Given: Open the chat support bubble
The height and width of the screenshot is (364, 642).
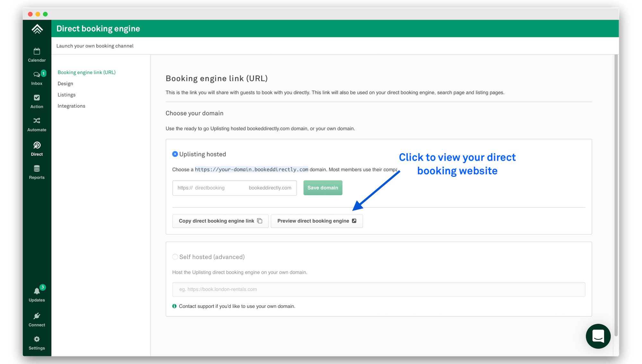Looking at the screenshot, I should click(x=598, y=336).
